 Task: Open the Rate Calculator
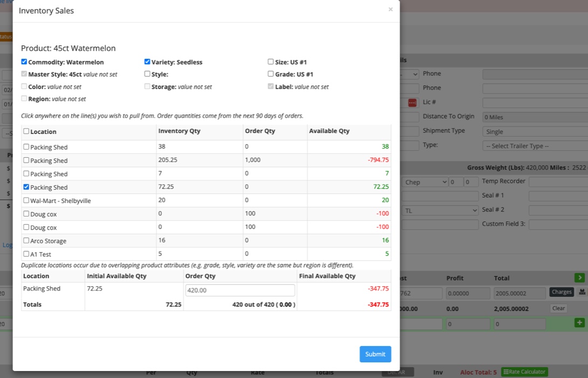[524, 372]
